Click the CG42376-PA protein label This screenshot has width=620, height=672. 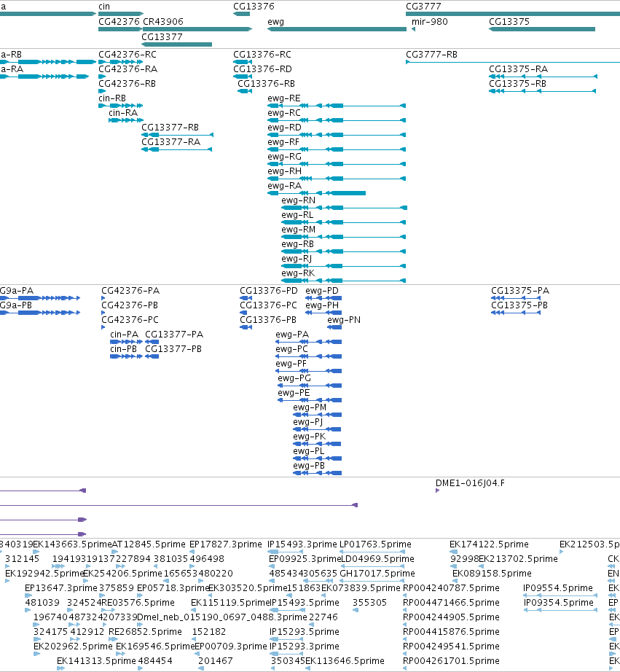click(130, 291)
